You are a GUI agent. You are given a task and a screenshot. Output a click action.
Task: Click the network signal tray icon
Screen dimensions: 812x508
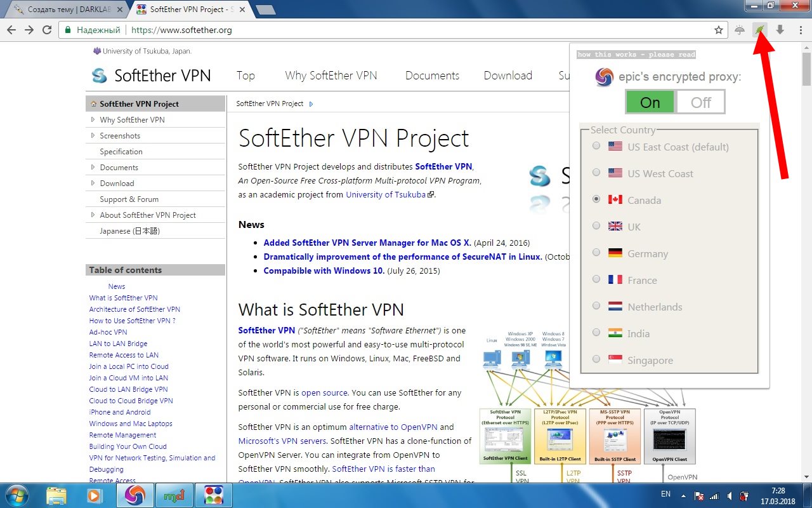714,495
